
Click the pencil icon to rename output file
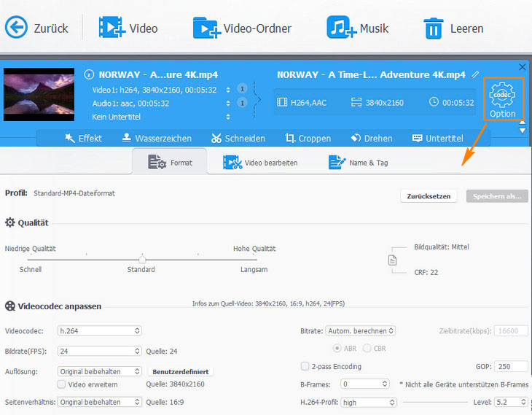[x=476, y=74]
